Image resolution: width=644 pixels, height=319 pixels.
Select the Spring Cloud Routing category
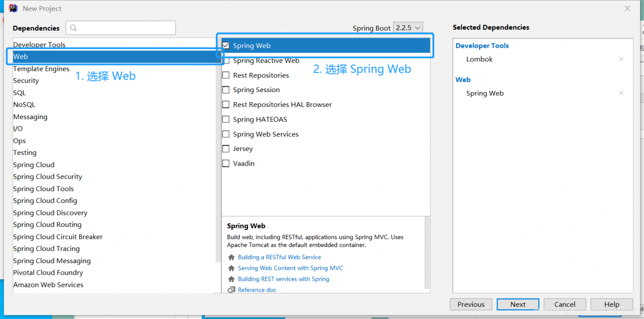pos(47,224)
